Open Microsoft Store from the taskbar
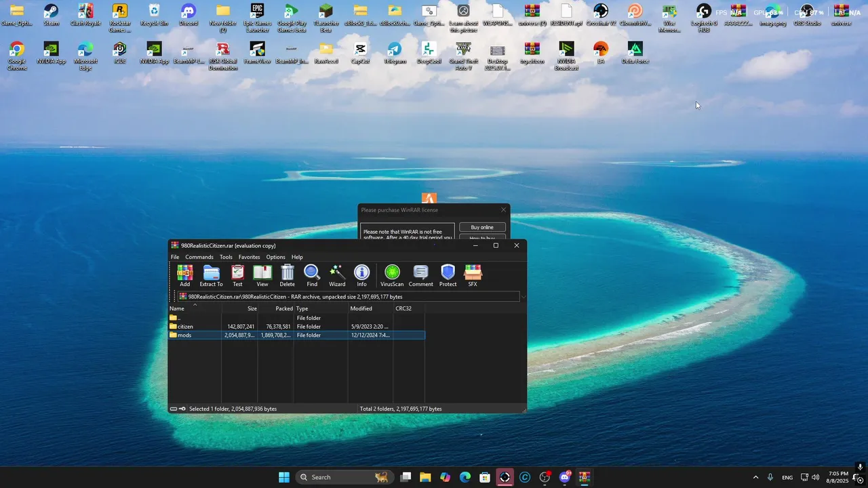The height and width of the screenshot is (488, 868). click(x=485, y=477)
